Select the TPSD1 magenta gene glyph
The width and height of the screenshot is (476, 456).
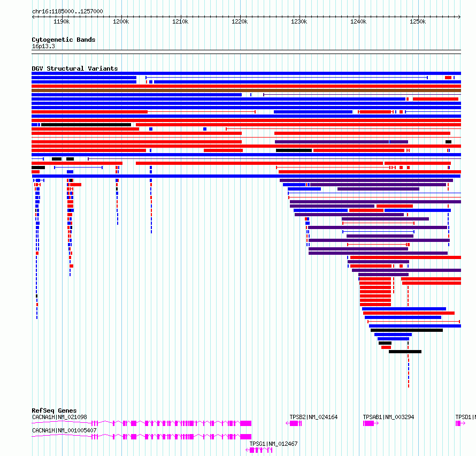460,423
